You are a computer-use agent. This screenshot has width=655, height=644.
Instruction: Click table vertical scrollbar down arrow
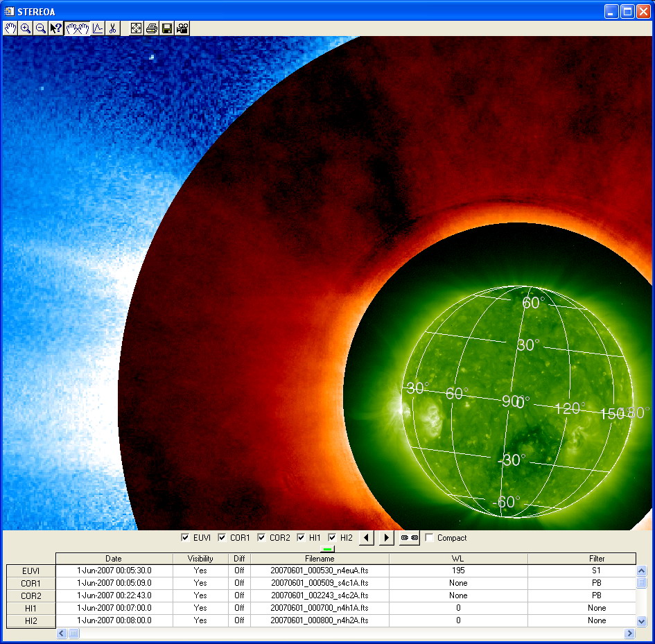[641, 622]
